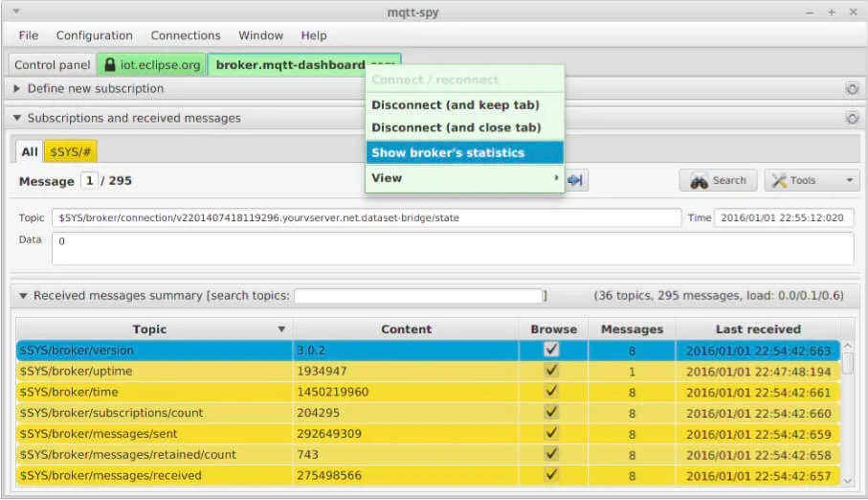The width and height of the screenshot is (868, 500).
Task: Jump to last message arrow icon
Action: pyautogui.click(x=576, y=180)
